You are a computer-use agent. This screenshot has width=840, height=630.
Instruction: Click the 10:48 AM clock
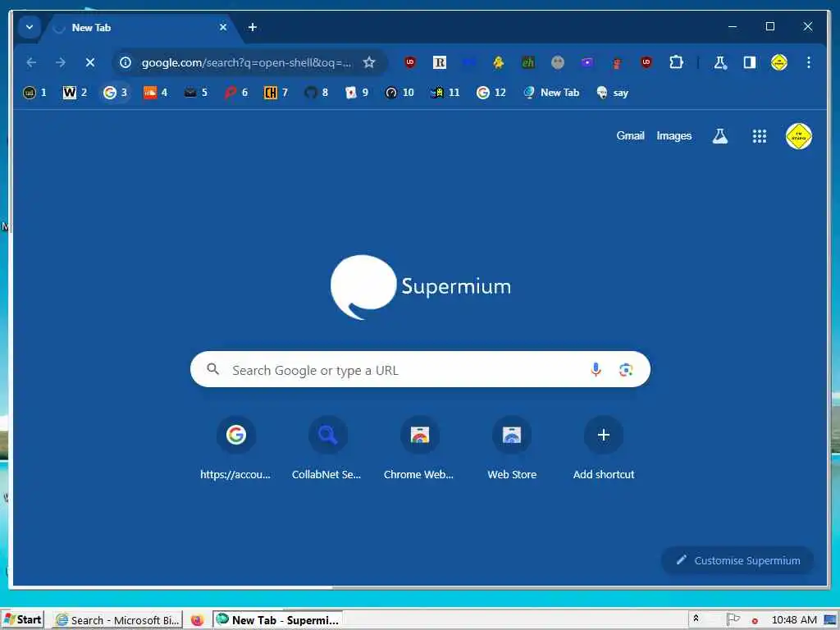pyautogui.click(x=794, y=620)
